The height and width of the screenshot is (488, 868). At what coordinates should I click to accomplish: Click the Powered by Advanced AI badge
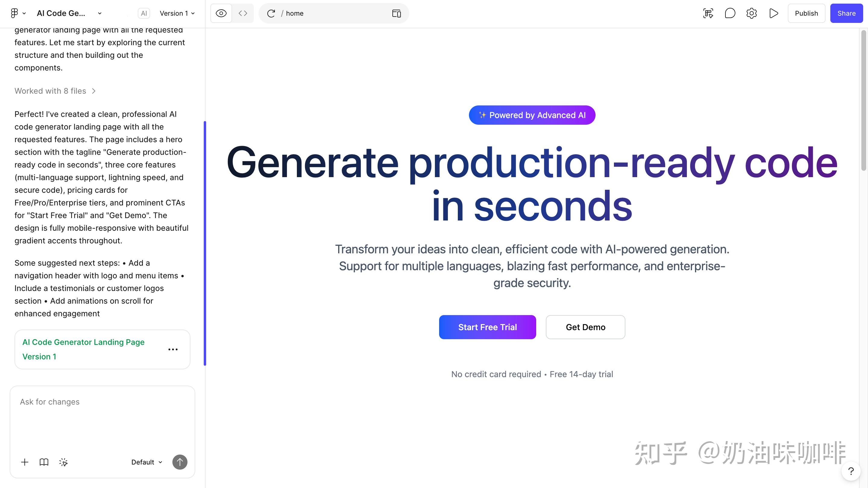tap(532, 115)
